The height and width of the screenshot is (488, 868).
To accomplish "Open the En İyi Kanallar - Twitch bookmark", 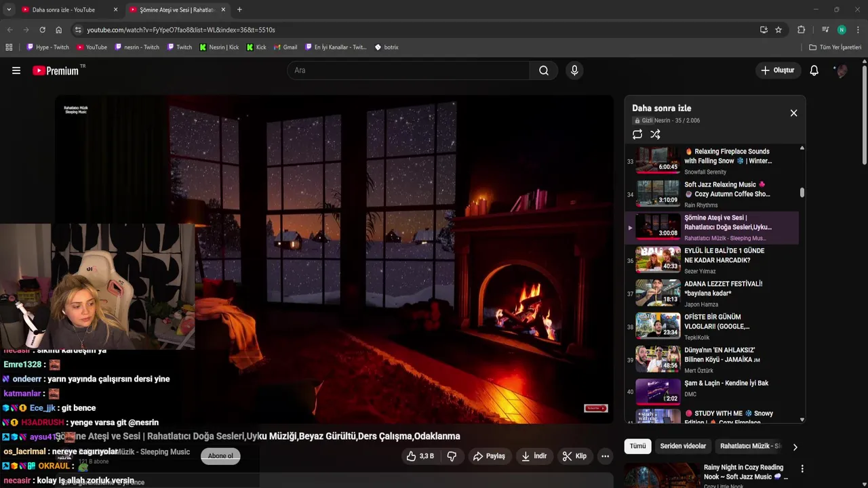I will point(336,47).
